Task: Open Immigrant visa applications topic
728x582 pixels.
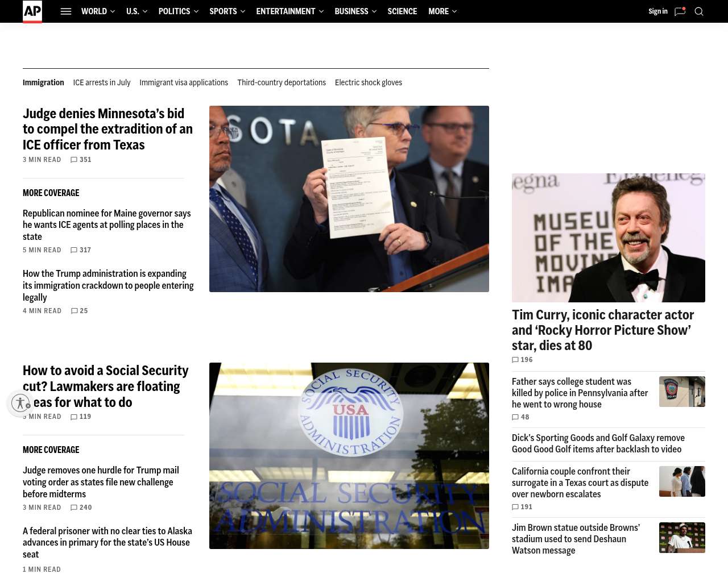Action: pyautogui.click(x=184, y=82)
